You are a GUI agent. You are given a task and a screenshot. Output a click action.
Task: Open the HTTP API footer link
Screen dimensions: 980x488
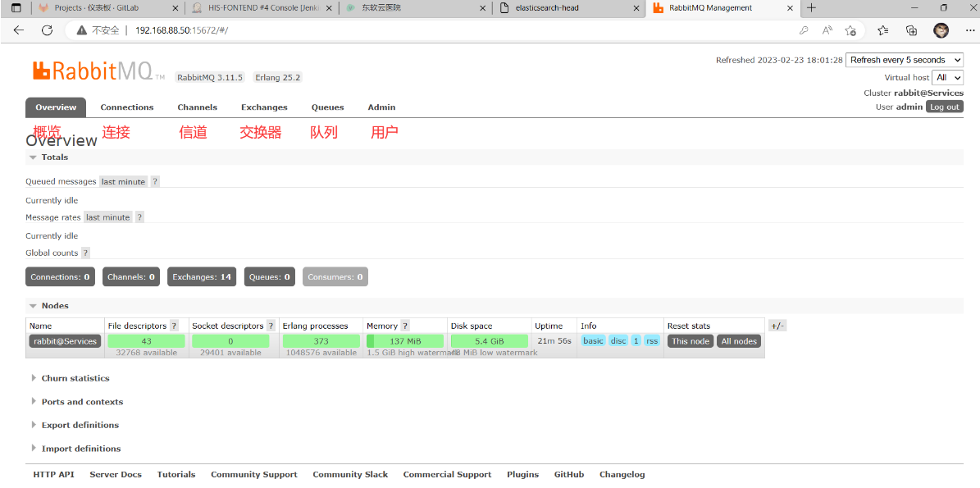54,475
